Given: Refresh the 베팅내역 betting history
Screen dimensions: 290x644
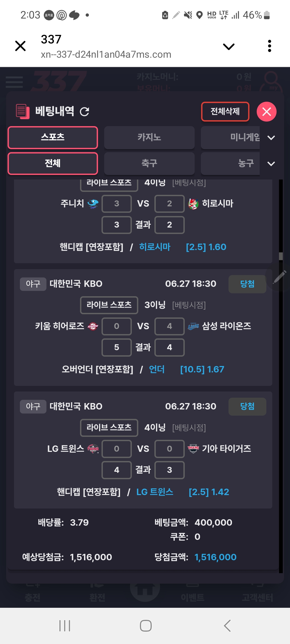Looking at the screenshot, I should (x=85, y=112).
